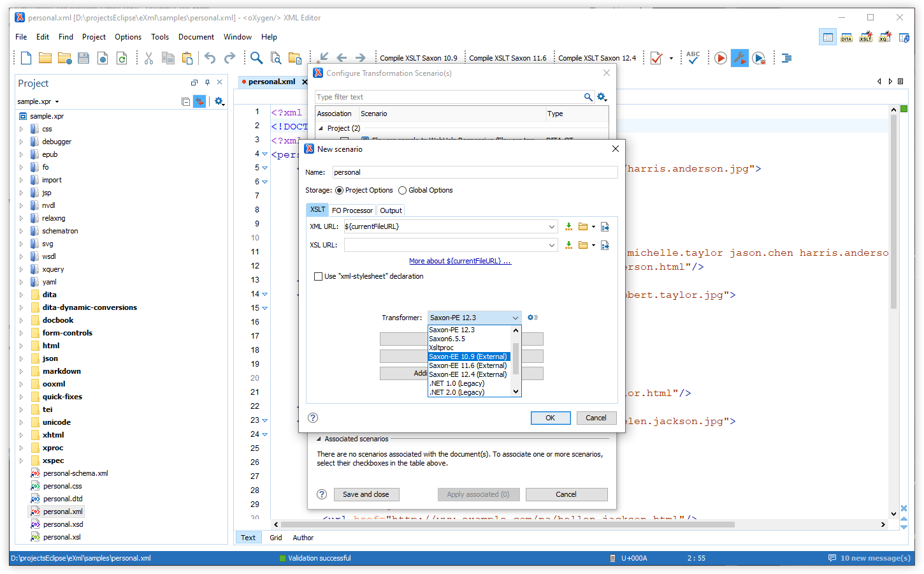
Task: Click the Check Spelling ABC icon
Action: [x=693, y=58]
